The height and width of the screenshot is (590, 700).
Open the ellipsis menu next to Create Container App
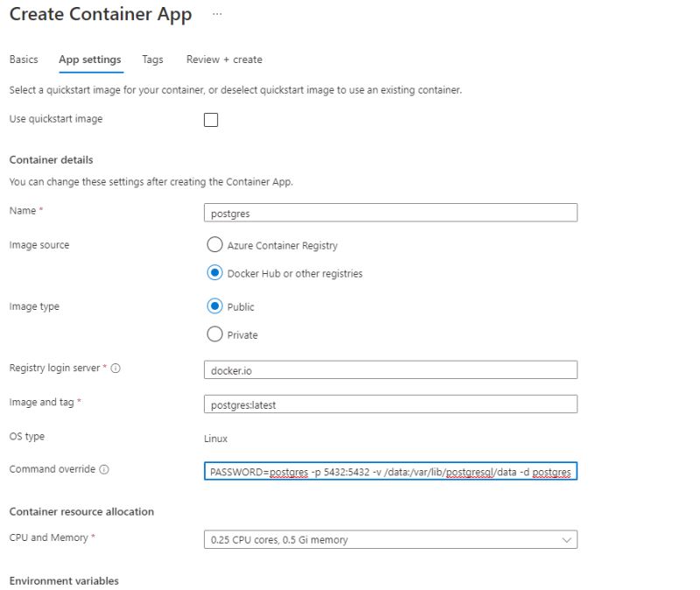216,14
